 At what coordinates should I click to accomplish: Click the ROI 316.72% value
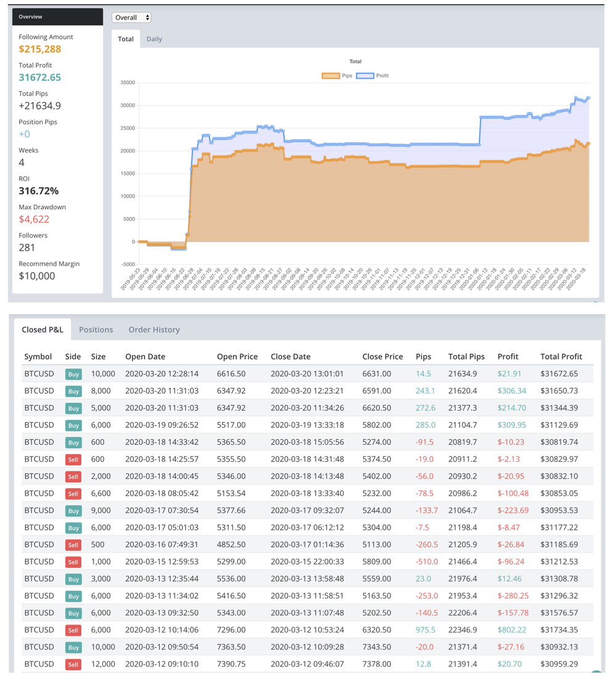tap(39, 191)
